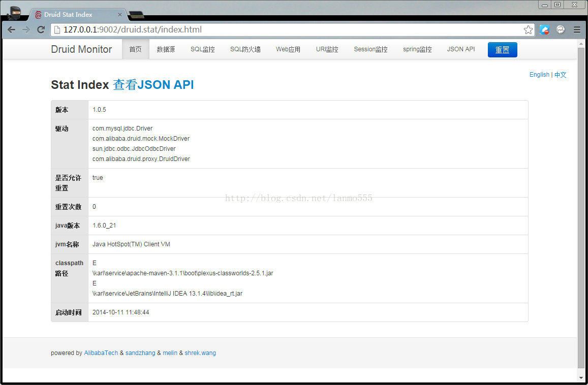
Task: Click the Druid Monitor brand title
Action: click(x=81, y=49)
